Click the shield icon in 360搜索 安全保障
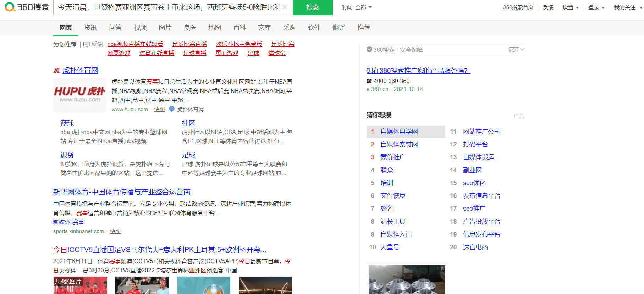 coord(369,50)
